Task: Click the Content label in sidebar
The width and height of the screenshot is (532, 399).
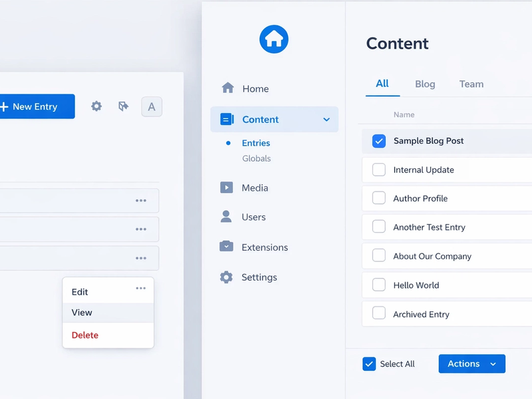Action: click(260, 120)
